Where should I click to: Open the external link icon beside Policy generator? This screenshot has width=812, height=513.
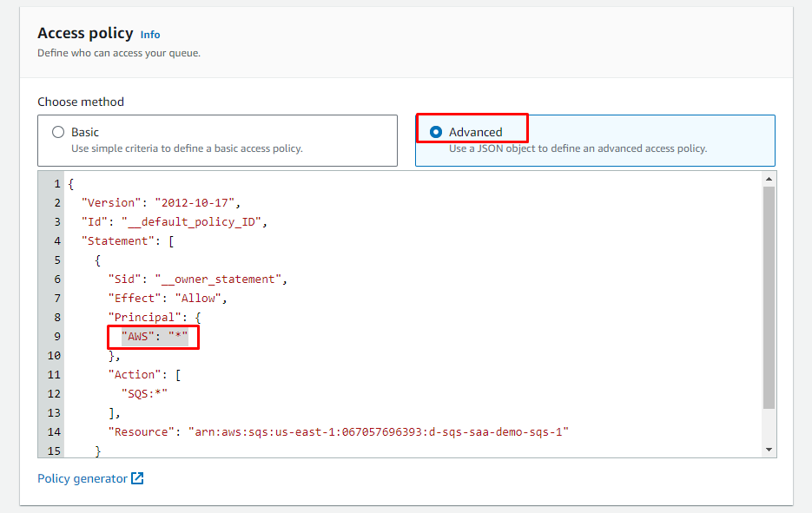(137, 479)
